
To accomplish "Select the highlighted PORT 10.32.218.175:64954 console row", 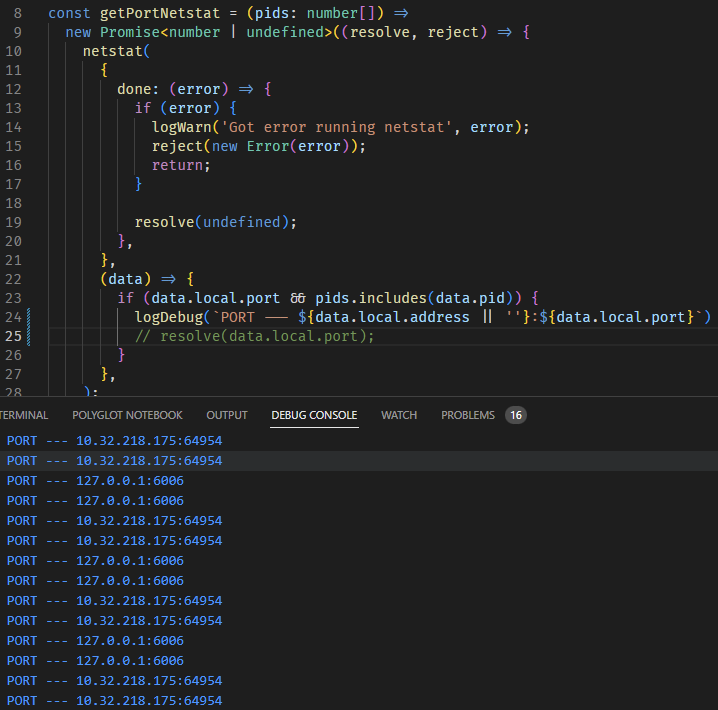I will tap(359, 461).
